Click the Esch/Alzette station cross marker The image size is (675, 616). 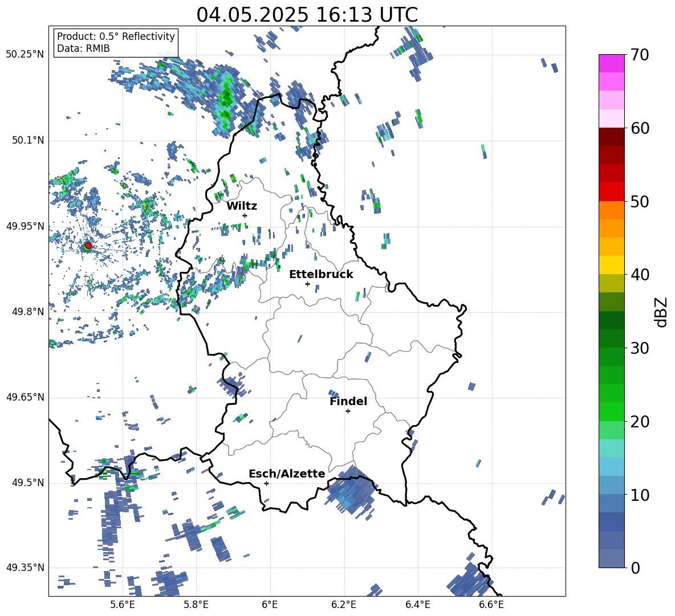[x=266, y=483]
